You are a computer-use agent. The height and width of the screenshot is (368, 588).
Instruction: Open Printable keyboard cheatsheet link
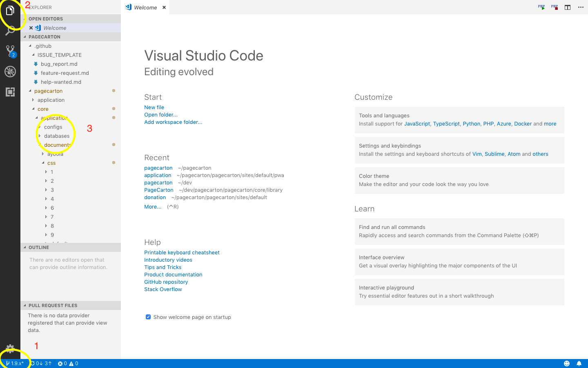[182, 252]
